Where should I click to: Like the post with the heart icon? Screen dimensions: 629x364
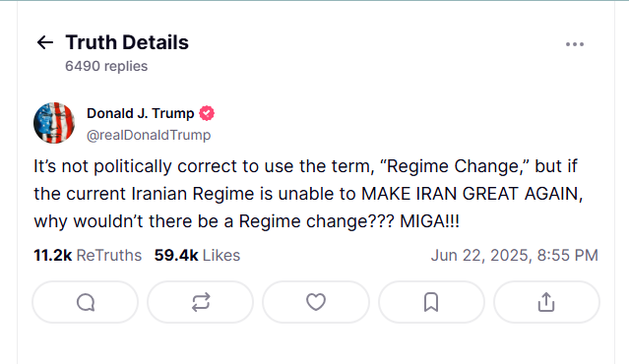[x=316, y=302]
